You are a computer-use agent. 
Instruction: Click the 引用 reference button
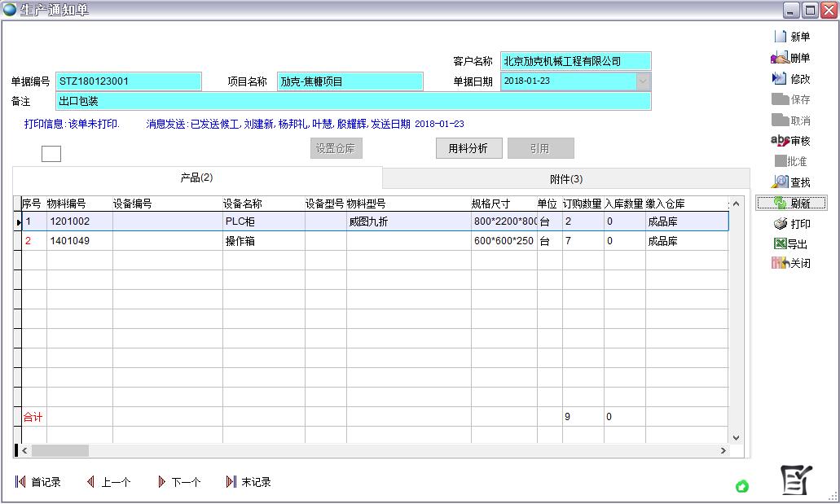(540, 148)
